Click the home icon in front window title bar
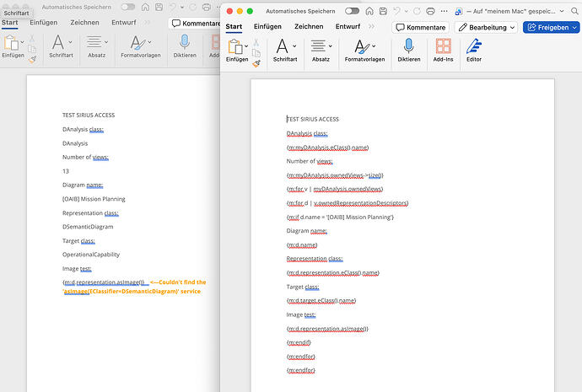Image resolution: width=582 pixels, height=392 pixels. [369, 11]
